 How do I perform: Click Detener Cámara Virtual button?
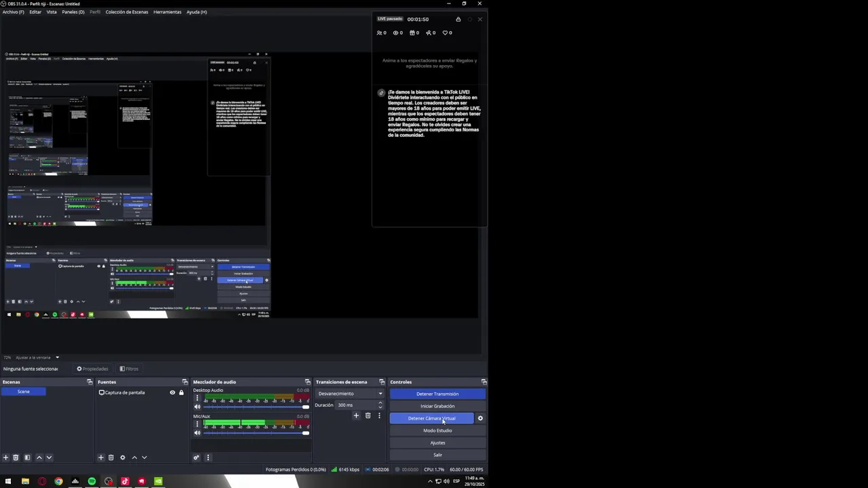(431, 418)
